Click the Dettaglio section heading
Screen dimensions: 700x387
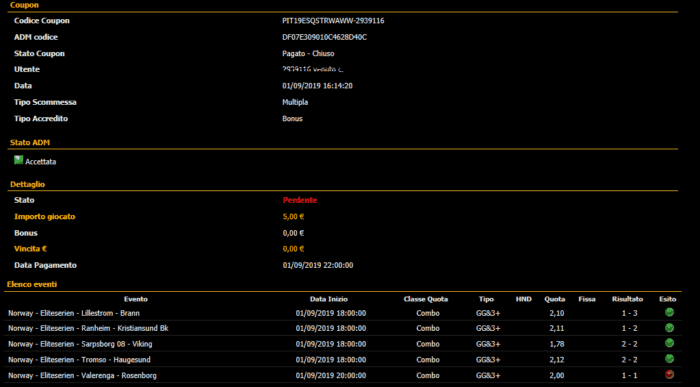[27, 184]
